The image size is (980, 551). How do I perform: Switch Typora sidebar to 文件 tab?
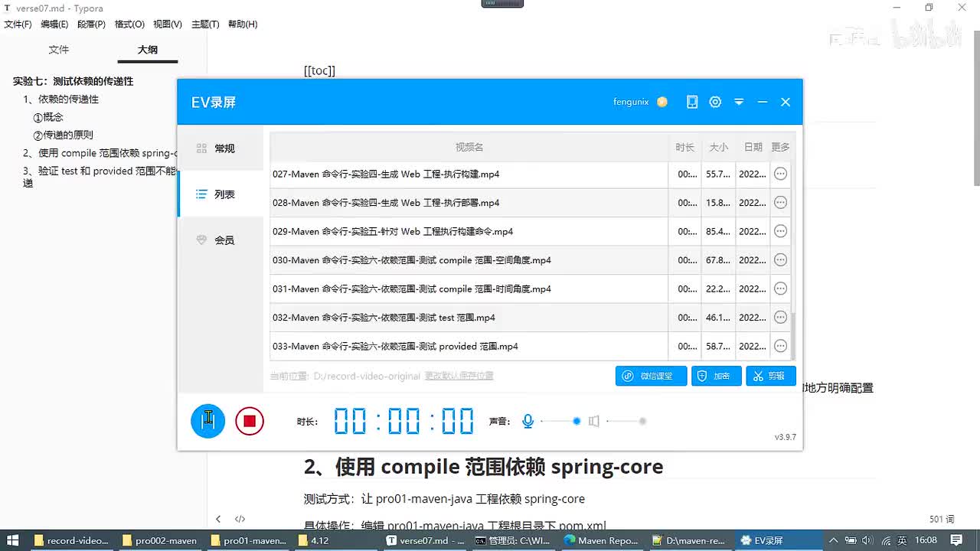(59, 50)
